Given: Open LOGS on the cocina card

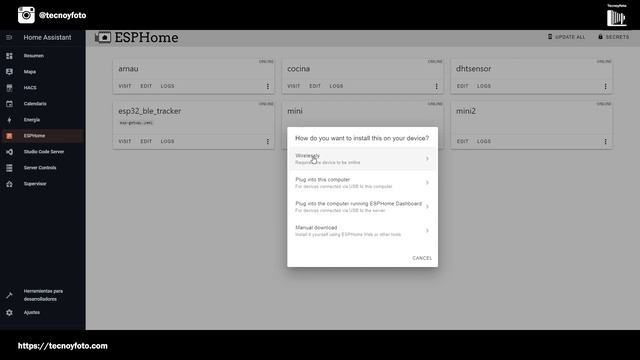Looking at the screenshot, I should pos(336,86).
